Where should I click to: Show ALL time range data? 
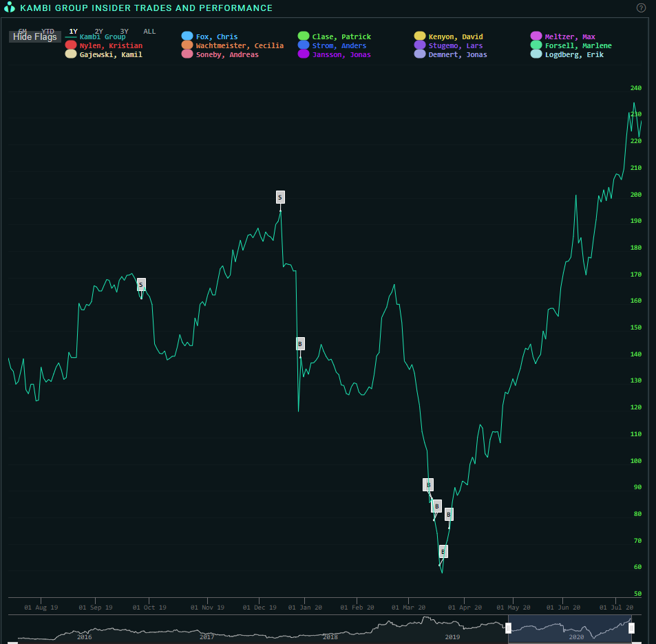pos(149,32)
